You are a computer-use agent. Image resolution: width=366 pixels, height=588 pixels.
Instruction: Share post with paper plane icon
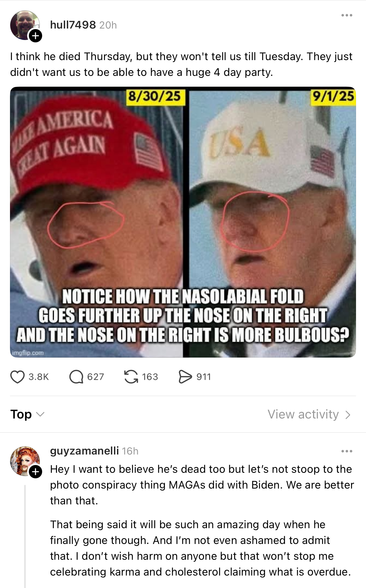(185, 377)
